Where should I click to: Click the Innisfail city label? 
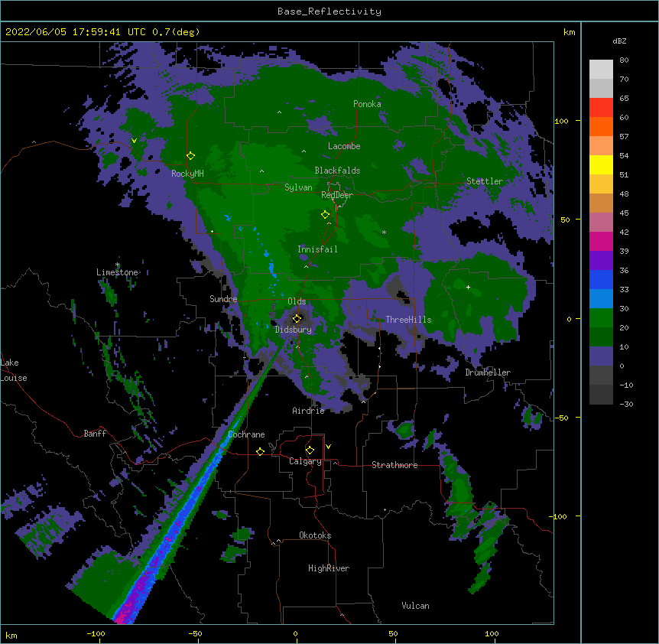[317, 249]
